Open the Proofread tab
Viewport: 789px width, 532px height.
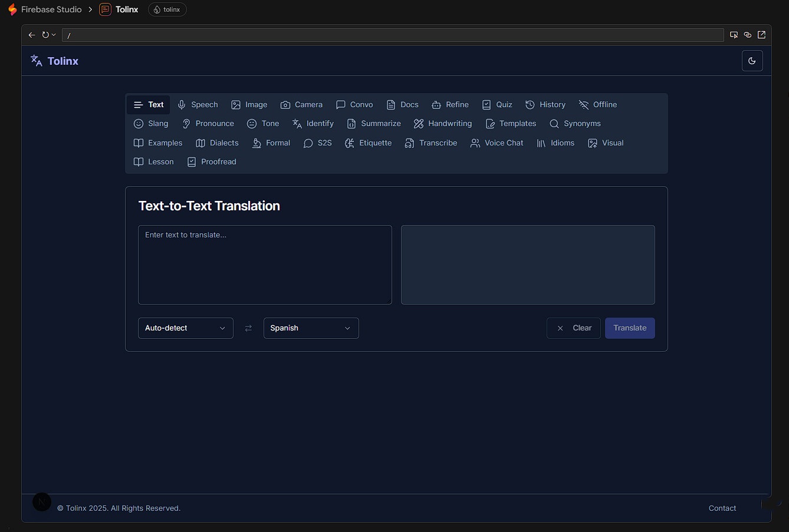pos(212,162)
